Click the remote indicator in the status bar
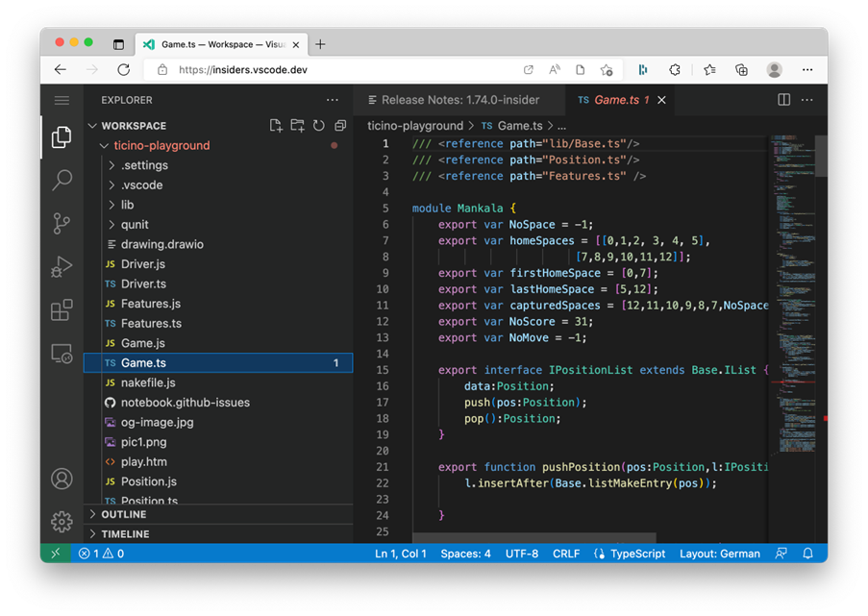The image size is (868, 616). (x=56, y=553)
